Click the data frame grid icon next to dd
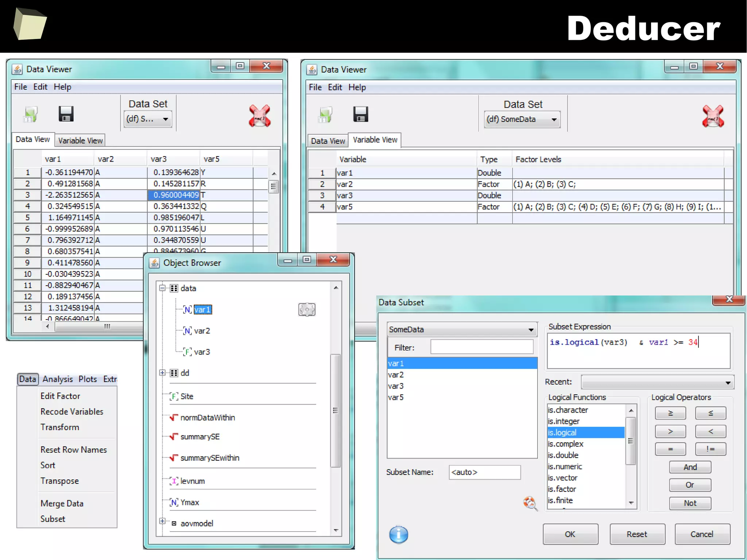 tap(174, 373)
